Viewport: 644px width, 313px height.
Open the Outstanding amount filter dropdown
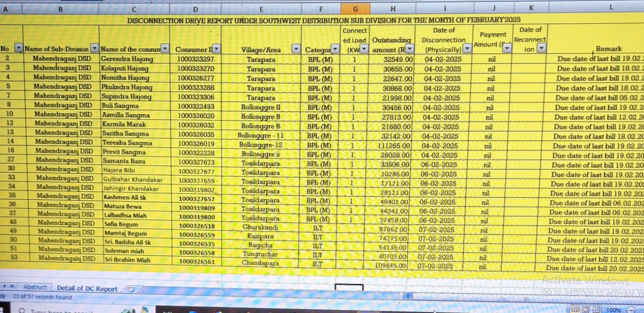pos(410,49)
